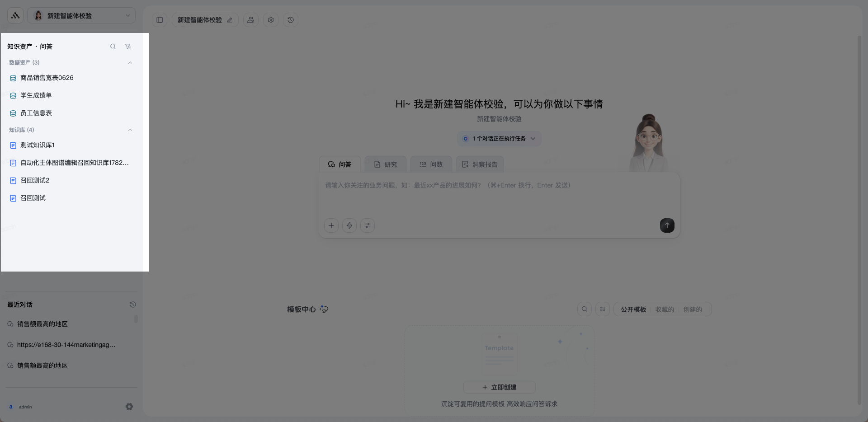Open the last 销售额最高的地区 conversation
The image size is (868, 422).
(68, 366)
